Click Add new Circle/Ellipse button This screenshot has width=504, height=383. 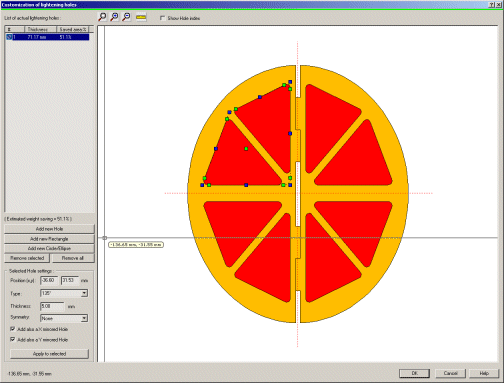point(49,248)
